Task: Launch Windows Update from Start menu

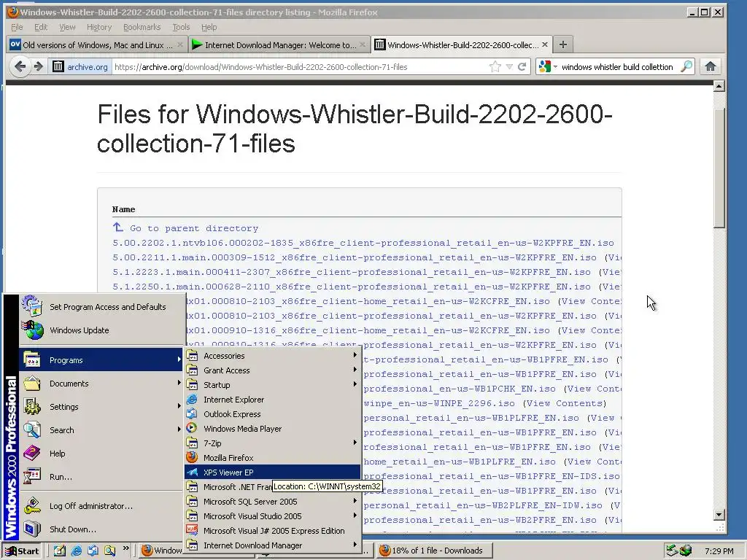Action: tap(102, 330)
